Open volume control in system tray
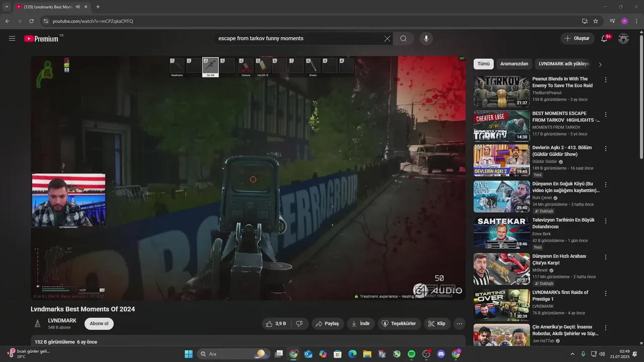The height and width of the screenshot is (362, 644). click(x=602, y=354)
